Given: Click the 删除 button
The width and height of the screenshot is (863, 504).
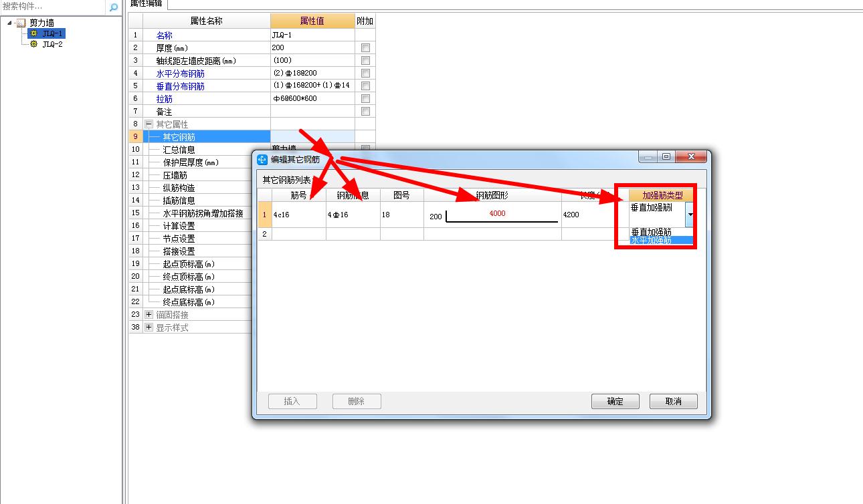Looking at the screenshot, I should point(357,401).
